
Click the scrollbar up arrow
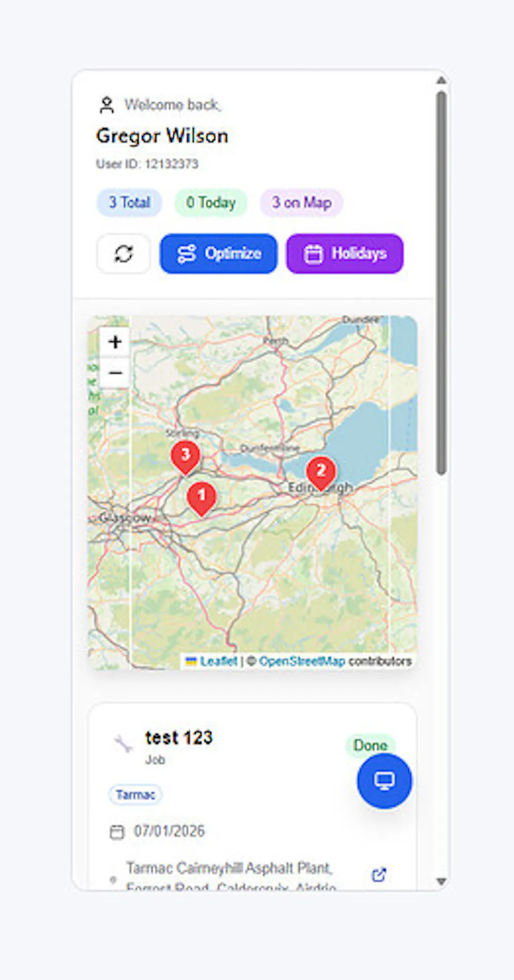point(441,80)
